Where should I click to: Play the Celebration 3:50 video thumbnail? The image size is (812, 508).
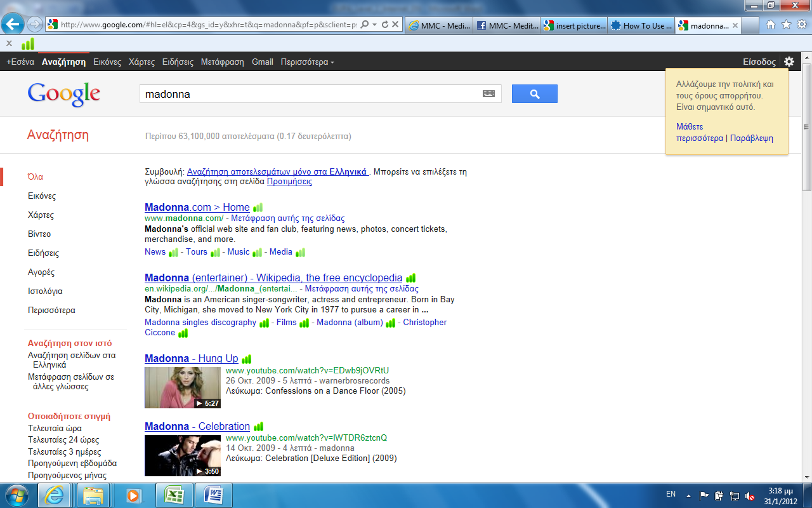click(x=183, y=455)
